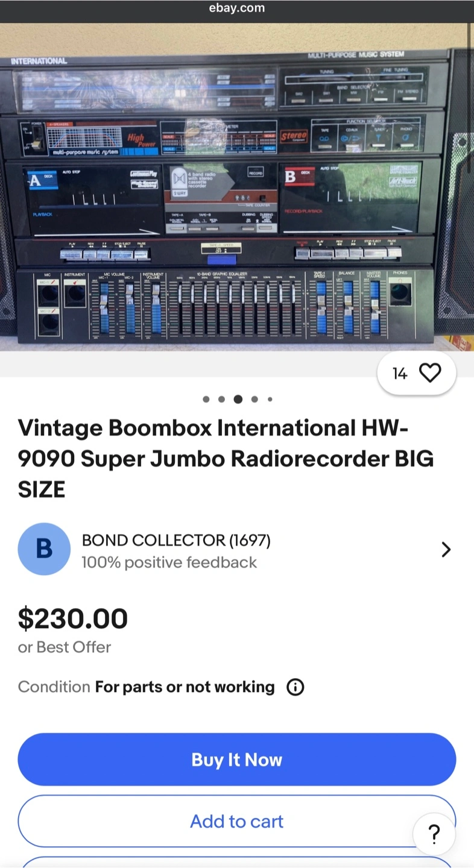View the 100% positive feedback link

[x=169, y=562]
